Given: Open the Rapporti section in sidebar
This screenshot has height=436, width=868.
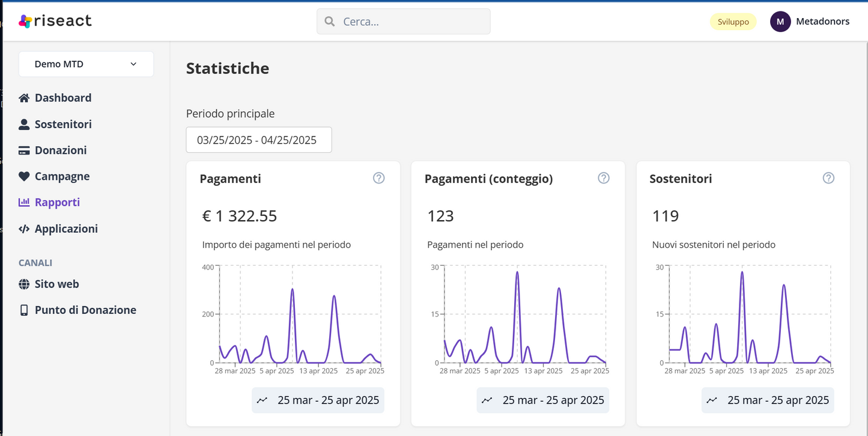Looking at the screenshot, I should tap(57, 203).
